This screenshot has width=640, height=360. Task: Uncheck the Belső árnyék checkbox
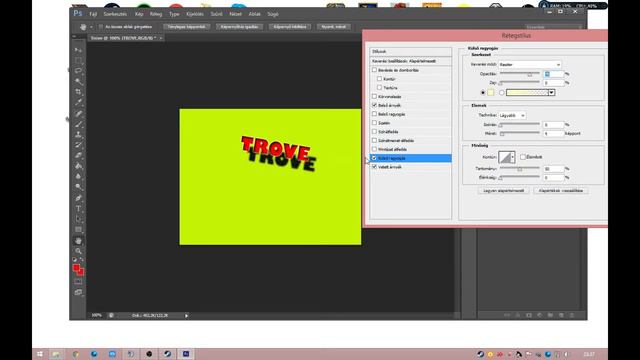(x=374, y=105)
